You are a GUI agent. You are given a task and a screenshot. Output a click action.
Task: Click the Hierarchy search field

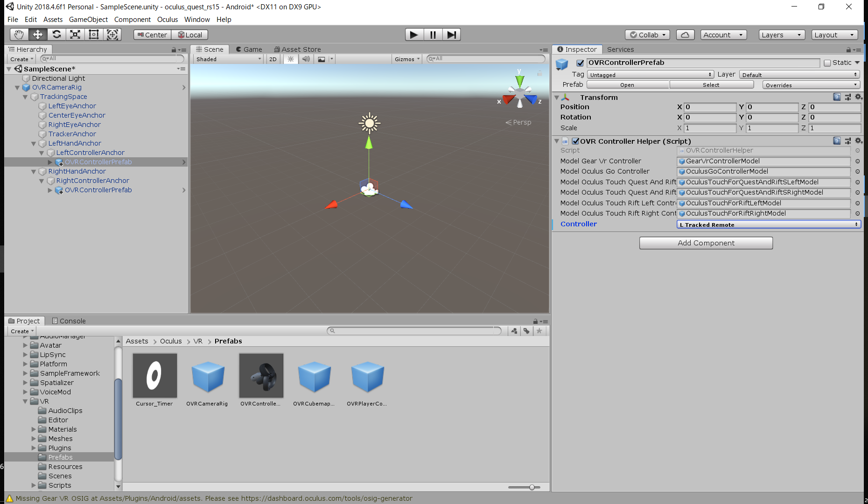[x=112, y=59]
